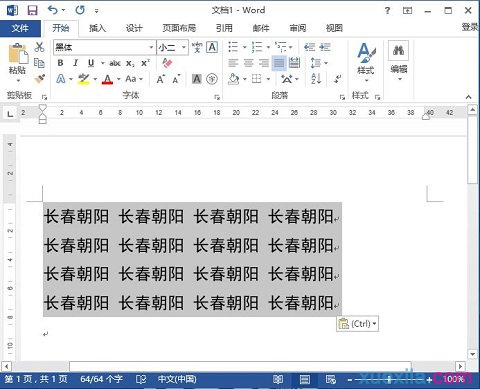The width and height of the screenshot is (480, 389).
Task: Click the tab selector L box
Action: click(10, 114)
